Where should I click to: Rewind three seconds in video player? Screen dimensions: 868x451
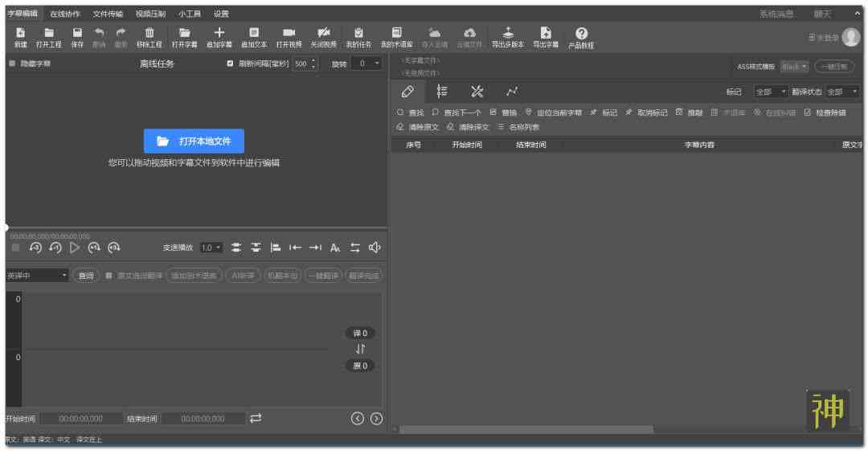tap(36, 248)
